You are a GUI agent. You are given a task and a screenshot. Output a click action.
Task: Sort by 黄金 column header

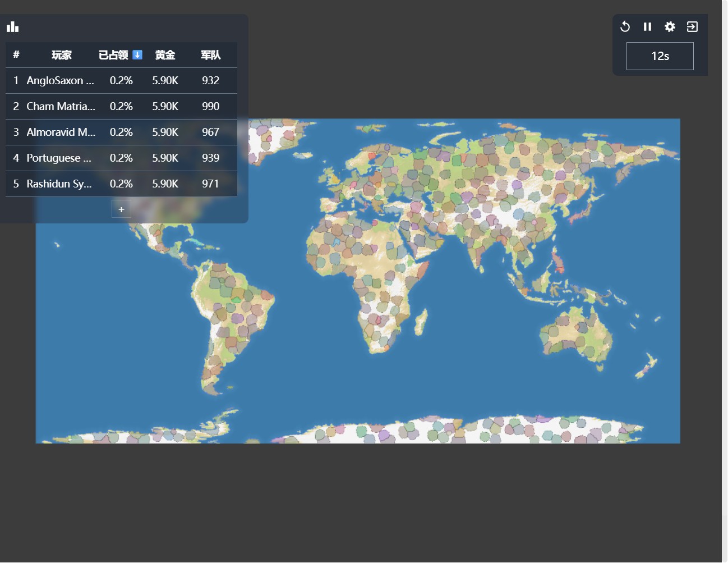[165, 55]
